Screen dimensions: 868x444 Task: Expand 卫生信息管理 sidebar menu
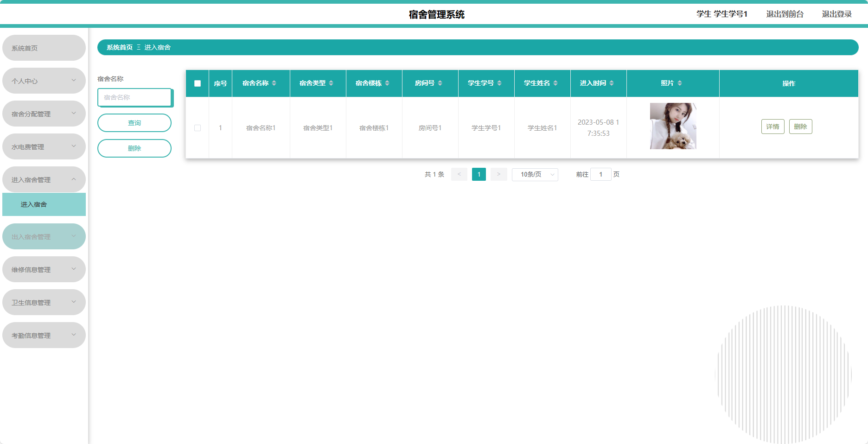click(x=44, y=302)
